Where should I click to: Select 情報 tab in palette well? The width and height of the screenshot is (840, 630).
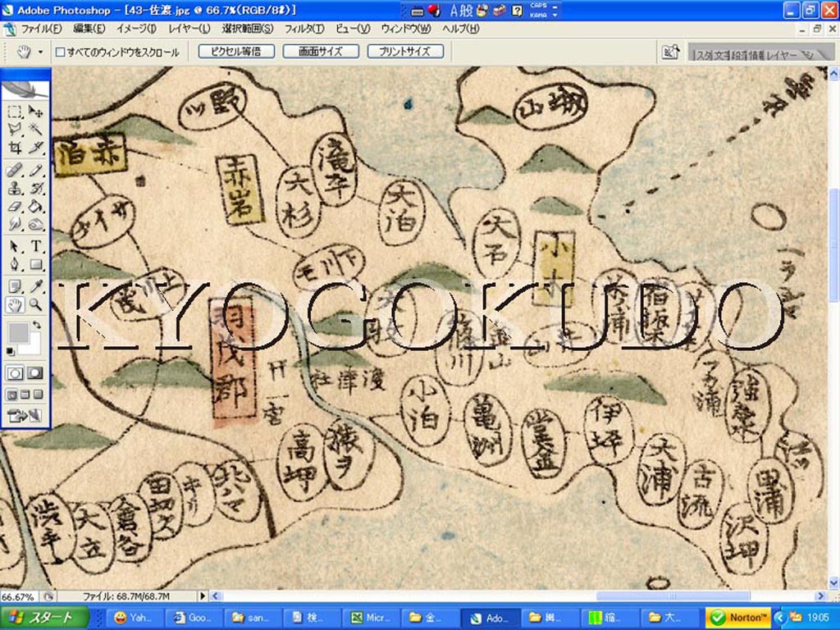(755, 55)
